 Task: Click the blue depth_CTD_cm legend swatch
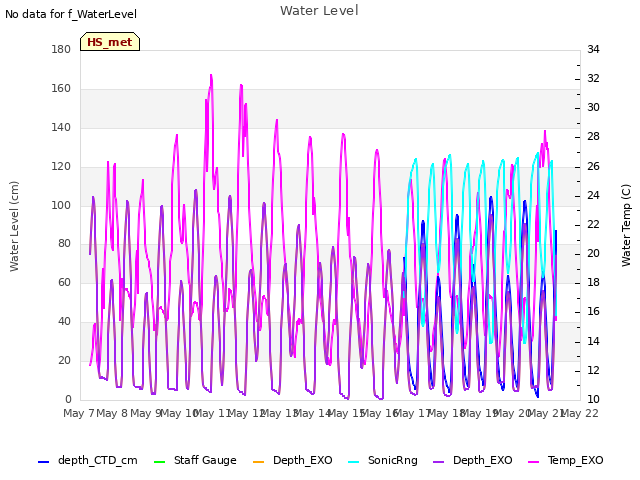click(43, 462)
